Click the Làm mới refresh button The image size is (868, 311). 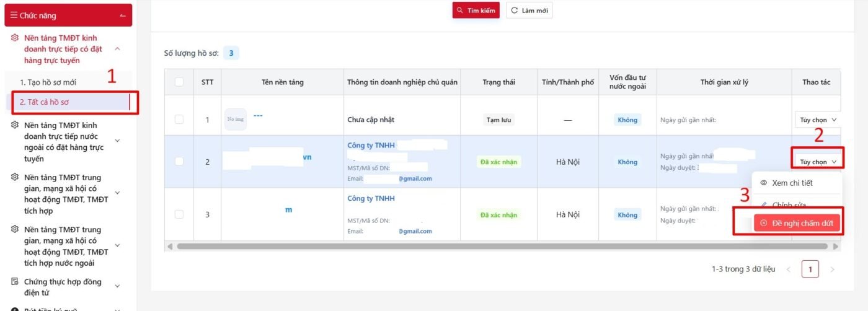(x=529, y=11)
